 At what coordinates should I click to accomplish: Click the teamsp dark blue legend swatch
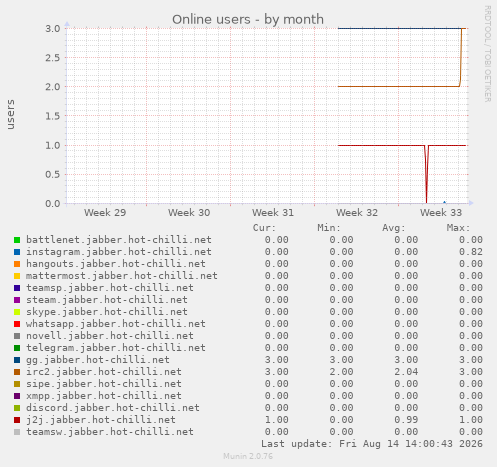click(x=17, y=288)
